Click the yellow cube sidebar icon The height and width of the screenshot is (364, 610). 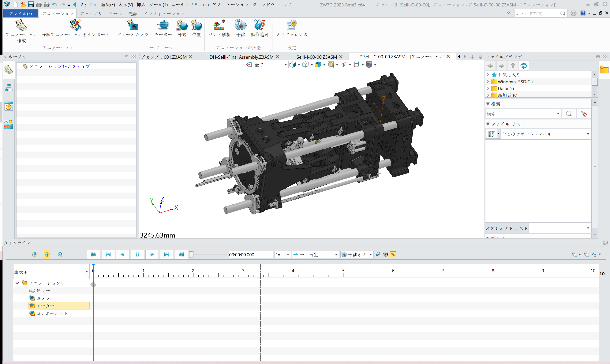(x=9, y=106)
